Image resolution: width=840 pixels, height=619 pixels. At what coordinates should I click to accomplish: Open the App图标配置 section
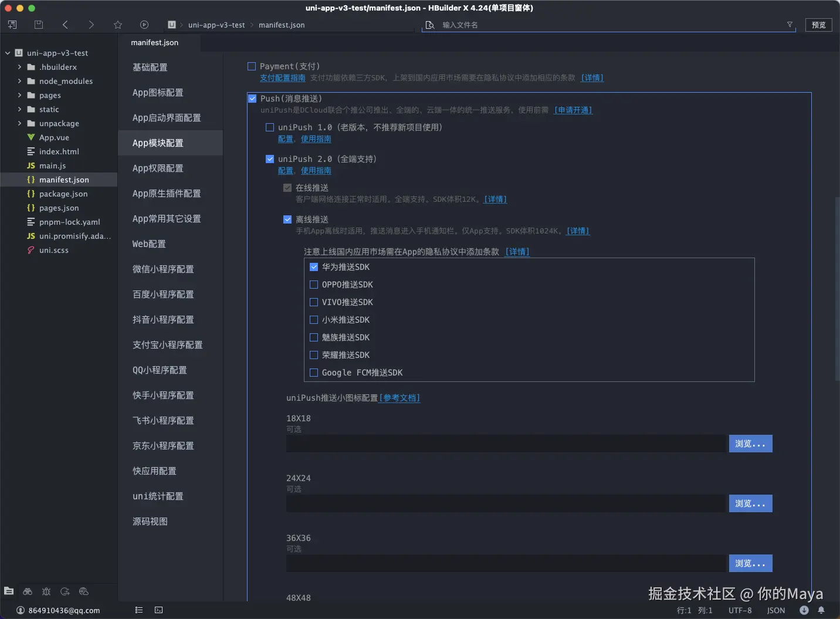(170, 93)
